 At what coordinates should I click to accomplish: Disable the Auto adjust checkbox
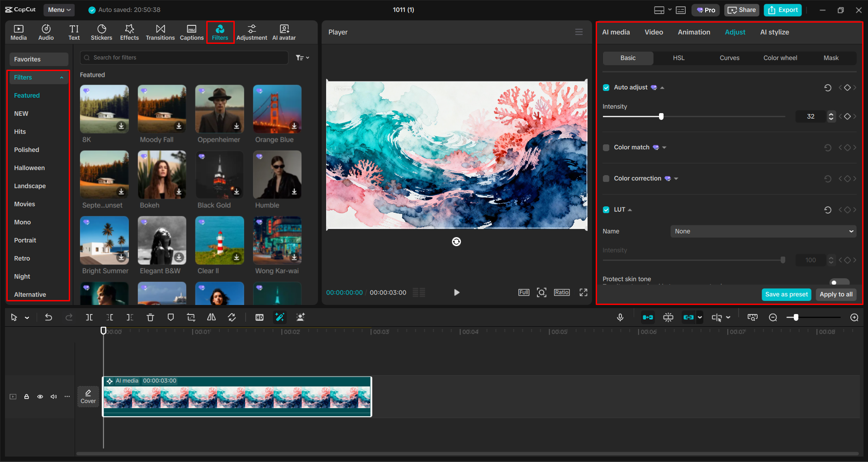pos(606,87)
